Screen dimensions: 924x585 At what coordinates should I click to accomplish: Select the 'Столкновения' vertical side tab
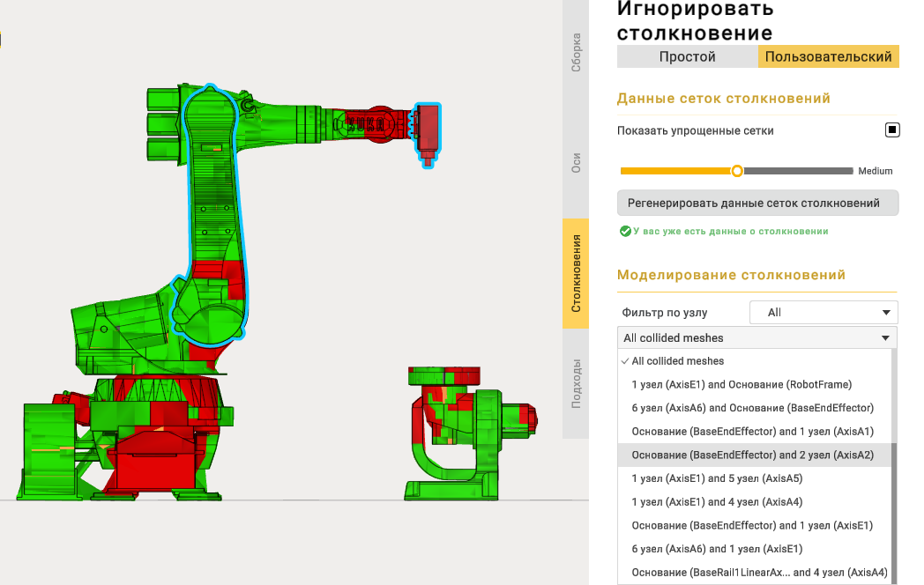tap(576, 273)
